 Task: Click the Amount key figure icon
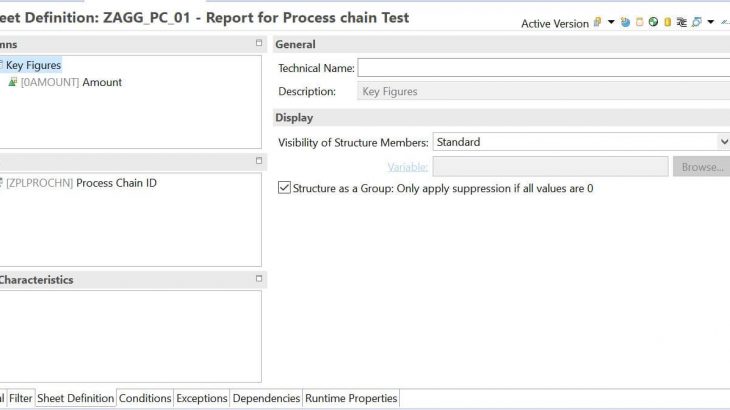(x=13, y=82)
